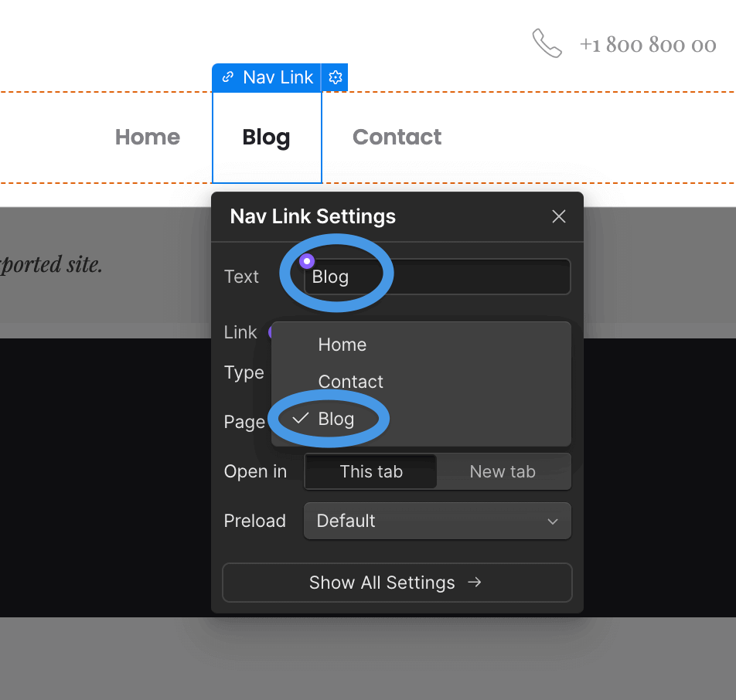The width and height of the screenshot is (736, 700).
Task: Click the Show All Settings button
Action: pyautogui.click(x=397, y=583)
